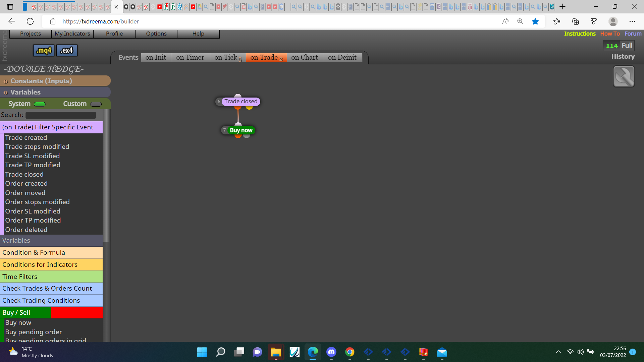Click orange output of Buy now block
Screen dimensions: 644x362
238,136
